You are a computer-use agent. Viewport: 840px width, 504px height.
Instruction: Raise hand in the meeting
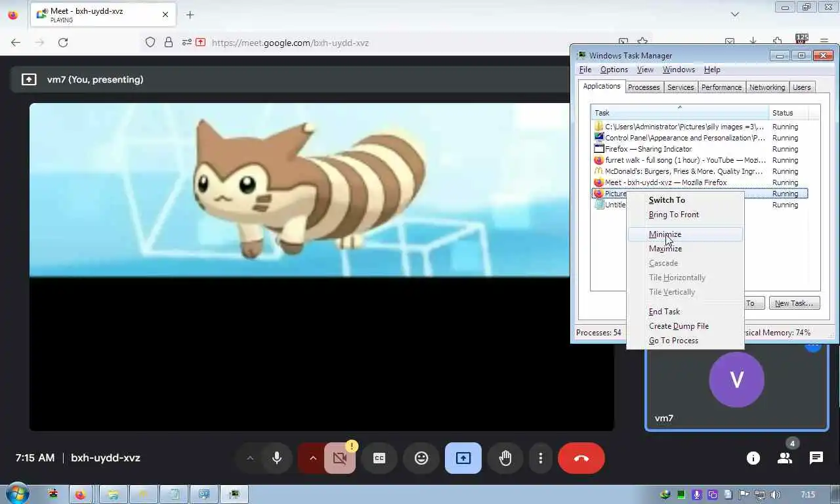(505, 458)
